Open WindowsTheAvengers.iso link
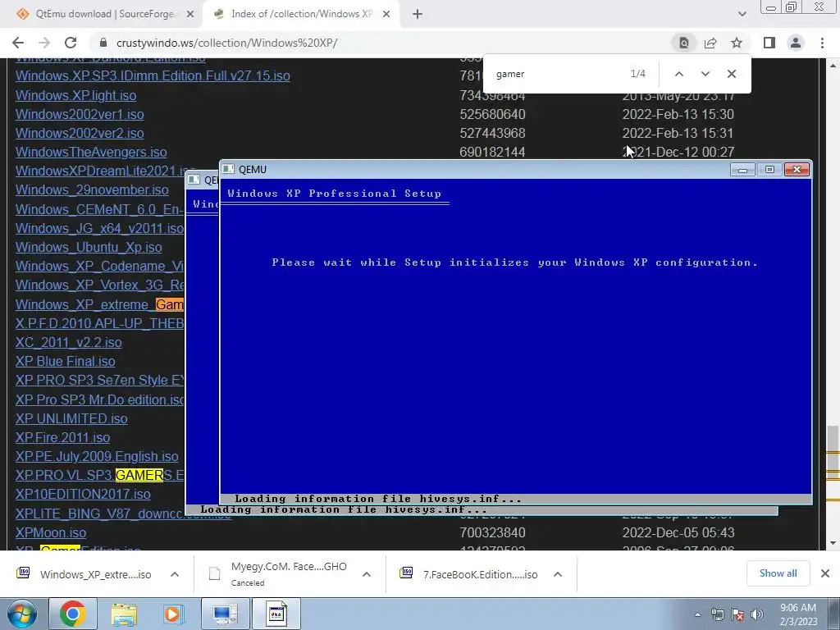The image size is (840, 630). (x=91, y=152)
